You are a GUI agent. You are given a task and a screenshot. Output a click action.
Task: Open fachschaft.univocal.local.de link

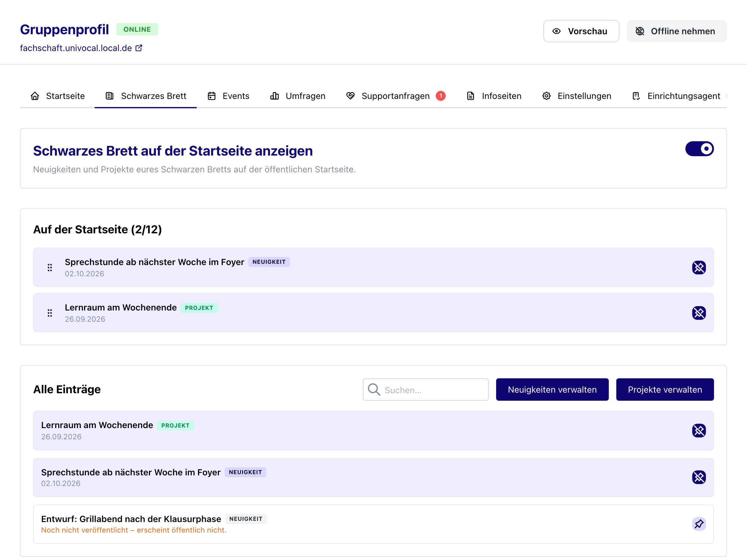(76, 48)
